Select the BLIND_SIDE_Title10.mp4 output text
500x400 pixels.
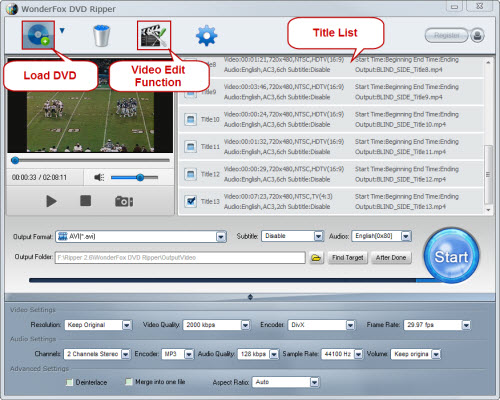[x=400, y=124]
